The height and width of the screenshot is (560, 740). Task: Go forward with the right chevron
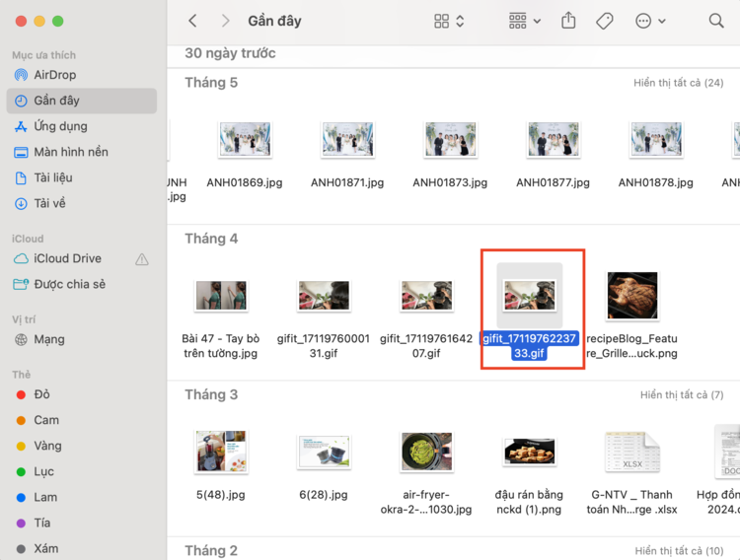pyautogui.click(x=226, y=21)
